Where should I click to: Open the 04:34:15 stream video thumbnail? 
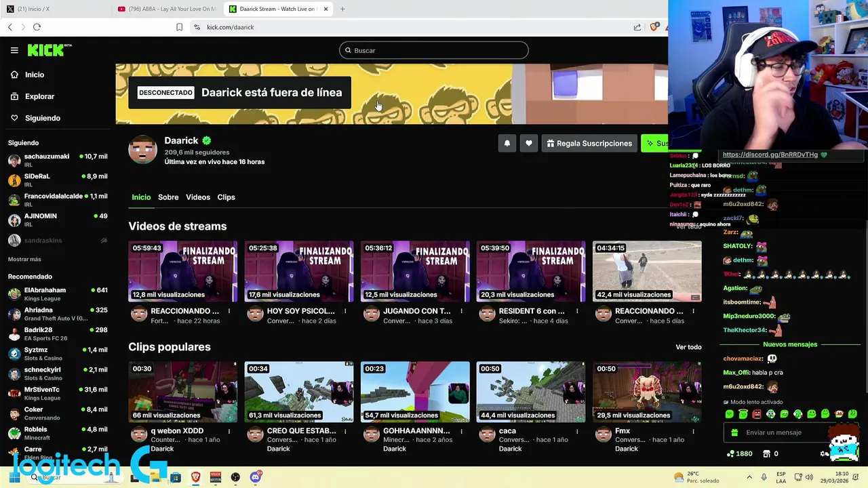pos(647,271)
